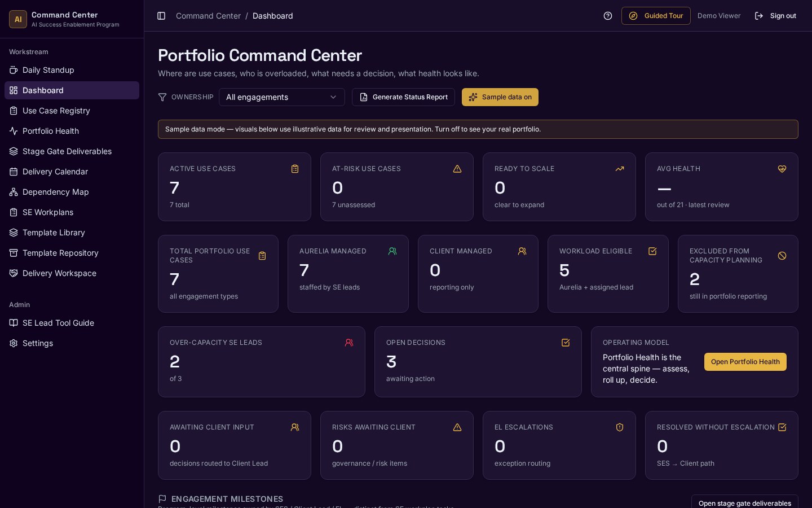Click the Workload Eligible checkmark icon
Viewport: 812px width, 508px height.
click(x=652, y=251)
